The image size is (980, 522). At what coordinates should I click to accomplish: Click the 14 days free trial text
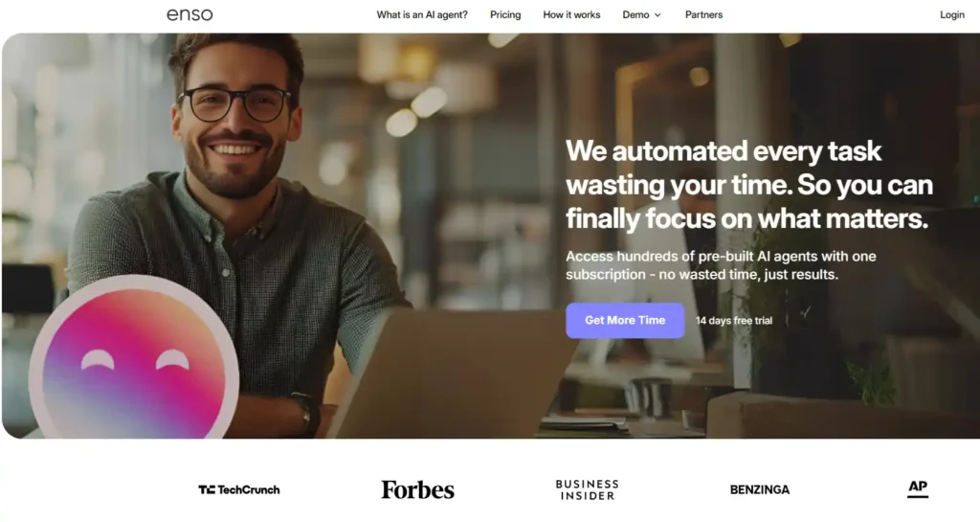734,321
